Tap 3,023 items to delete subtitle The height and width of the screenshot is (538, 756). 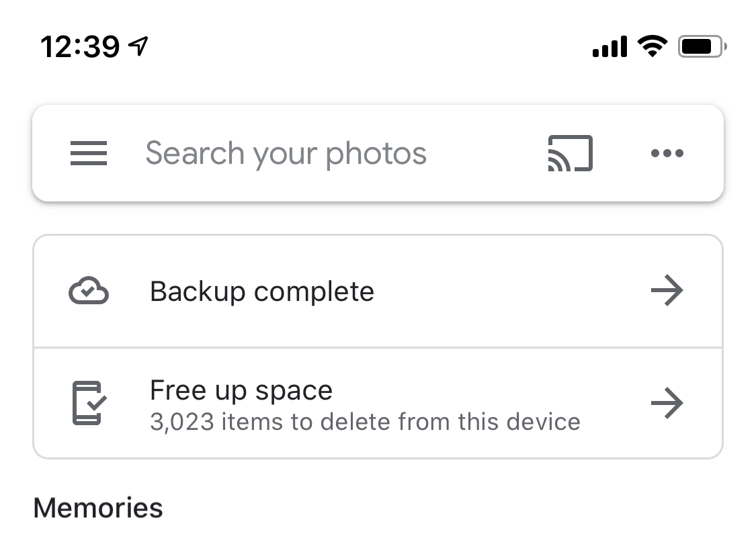[365, 422]
